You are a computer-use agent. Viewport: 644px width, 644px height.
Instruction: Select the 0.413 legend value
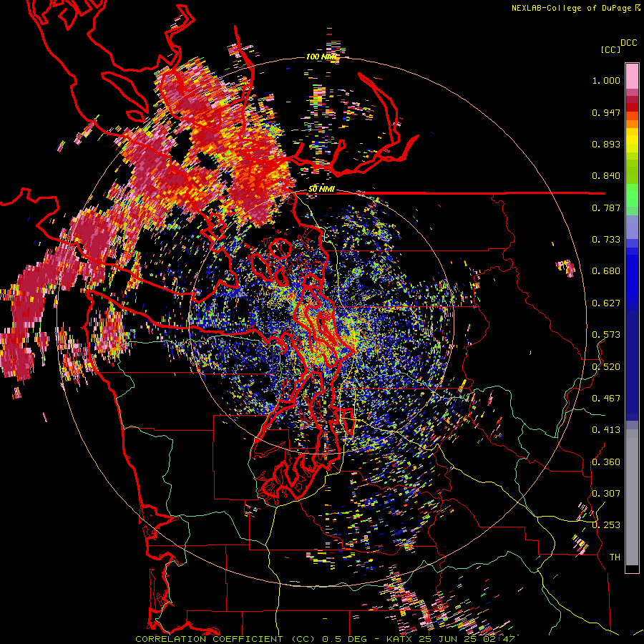(x=606, y=430)
